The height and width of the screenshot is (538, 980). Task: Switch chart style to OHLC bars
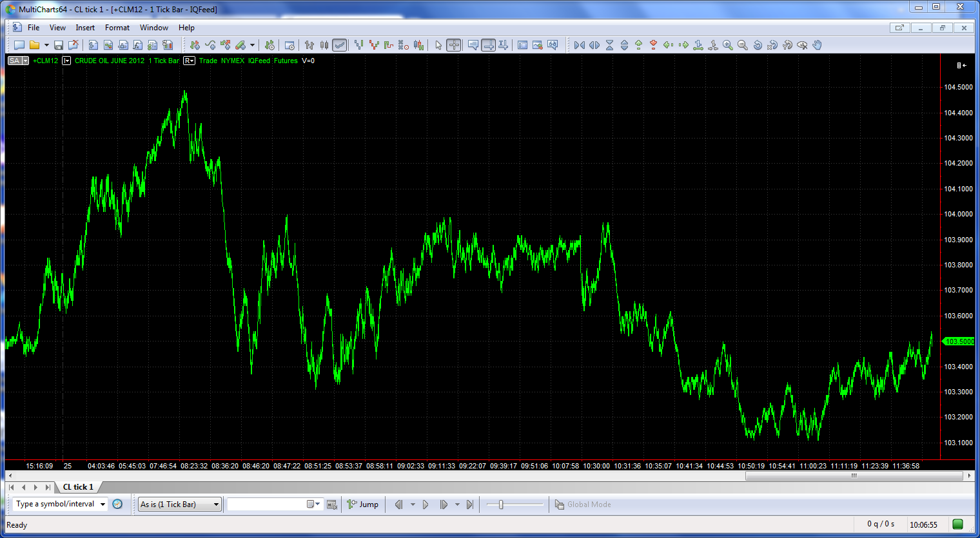[x=309, y=45]
